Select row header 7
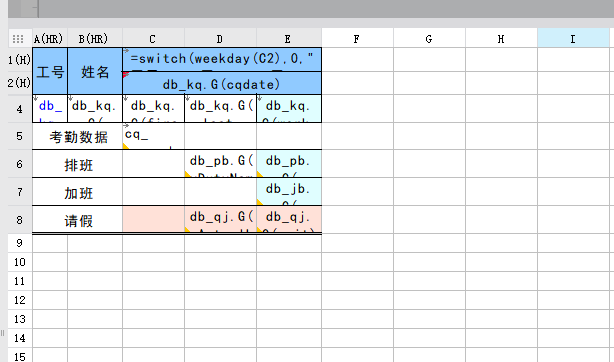This screenshot has width=614, height=362. (x=20, y=192)
